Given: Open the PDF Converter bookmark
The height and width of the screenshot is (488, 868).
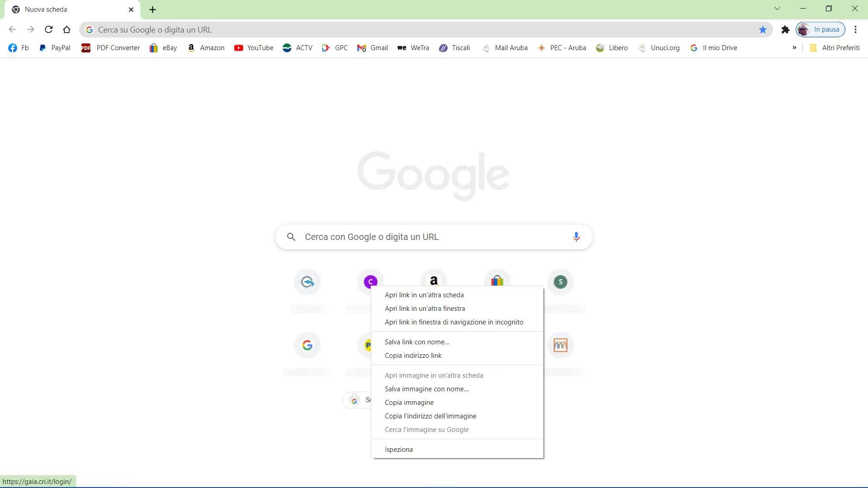Looking at the screenshot, I should click(111, 48).
